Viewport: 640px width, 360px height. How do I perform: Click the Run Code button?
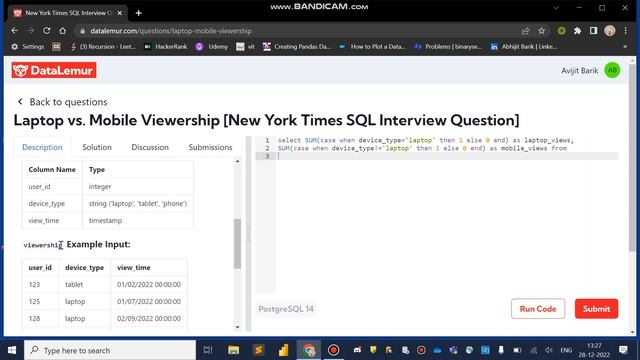coord(538,309)
